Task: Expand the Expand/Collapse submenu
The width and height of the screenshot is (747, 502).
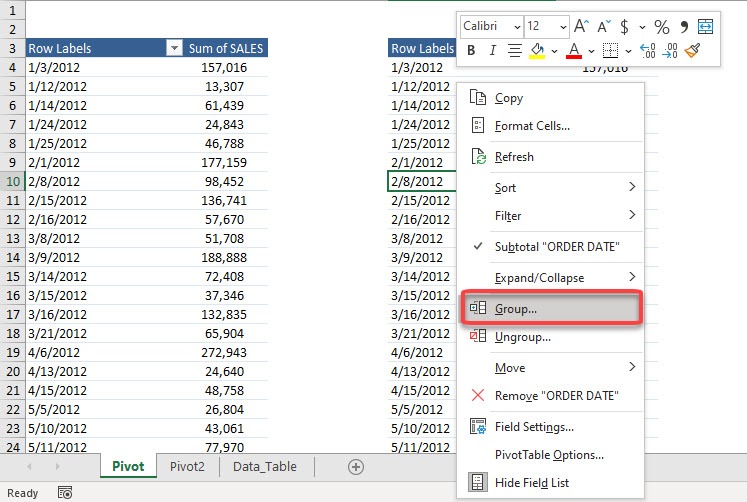Action: [x=550, y=278]
